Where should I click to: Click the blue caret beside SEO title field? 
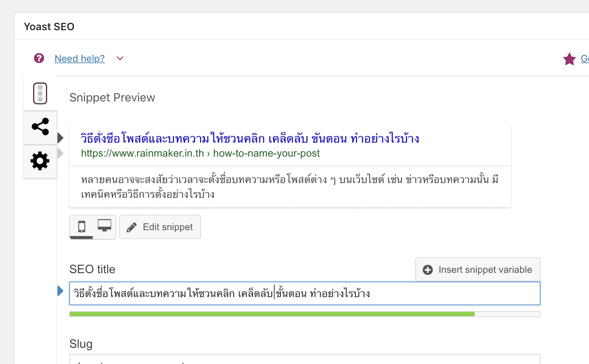pyautogui.click(x=60, y=291)
